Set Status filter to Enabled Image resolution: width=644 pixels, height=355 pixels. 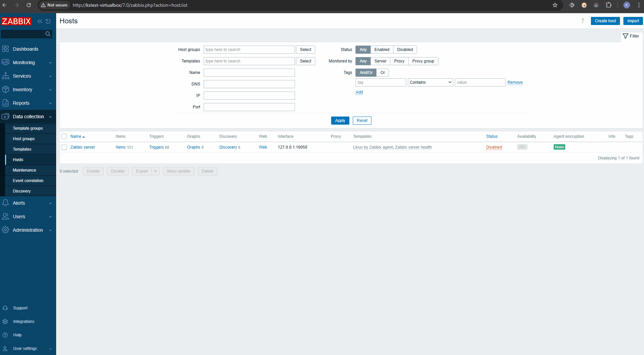coord(382,50)
